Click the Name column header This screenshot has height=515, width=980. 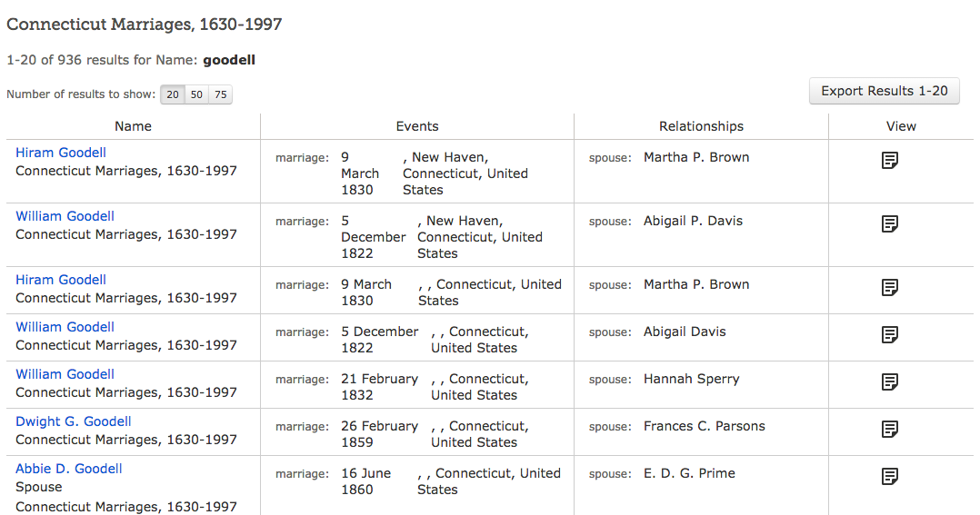click(x=133, y=126)
